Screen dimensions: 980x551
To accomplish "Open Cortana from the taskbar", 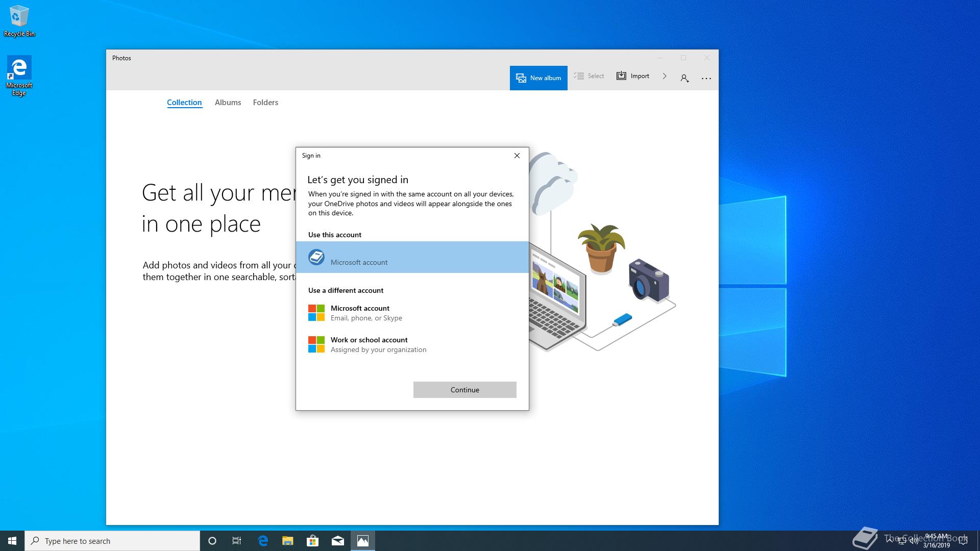I will tap(212, 541).
